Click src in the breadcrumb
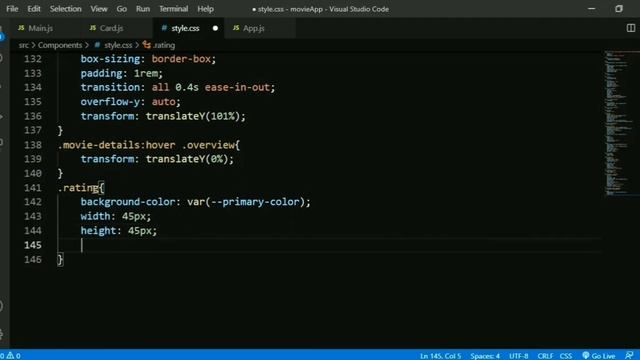The image size is (640, 360). 24,45
